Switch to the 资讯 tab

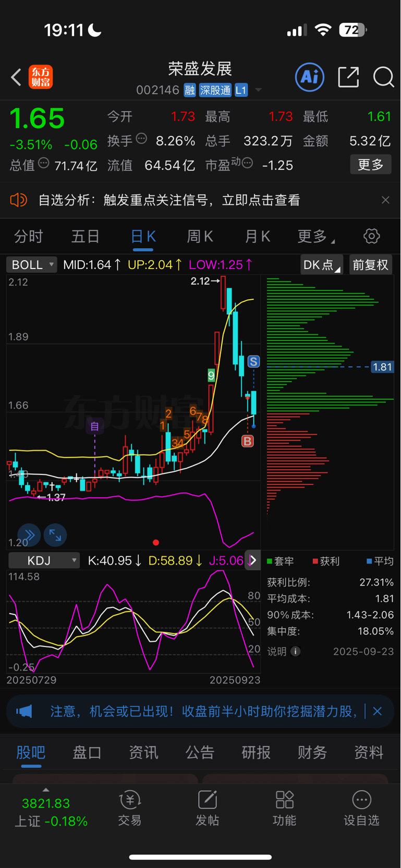coord(143,752)
